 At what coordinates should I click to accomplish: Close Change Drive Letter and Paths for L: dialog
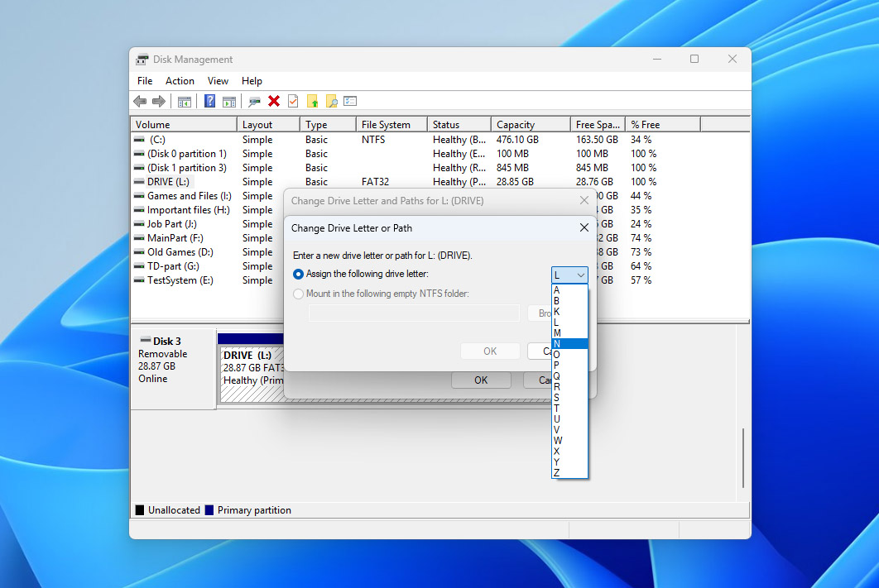584,200
